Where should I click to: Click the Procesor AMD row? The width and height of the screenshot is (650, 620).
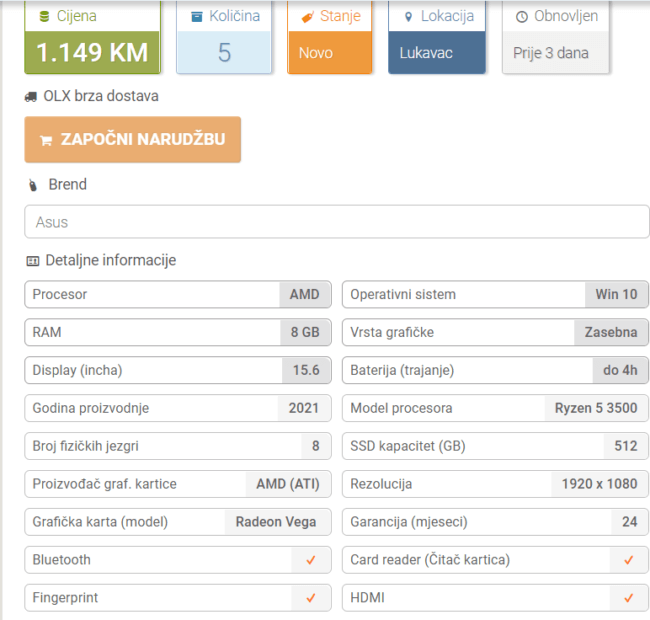point(177,295)
